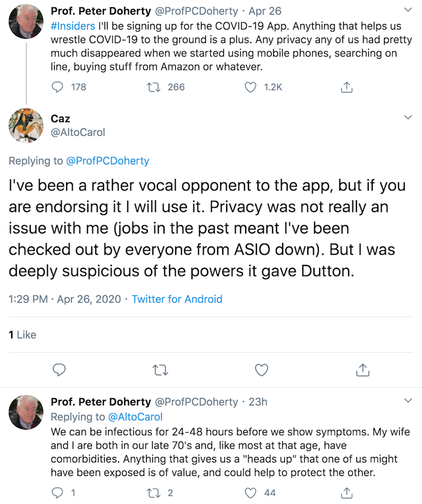Open Caz's profile avatar

26,125
